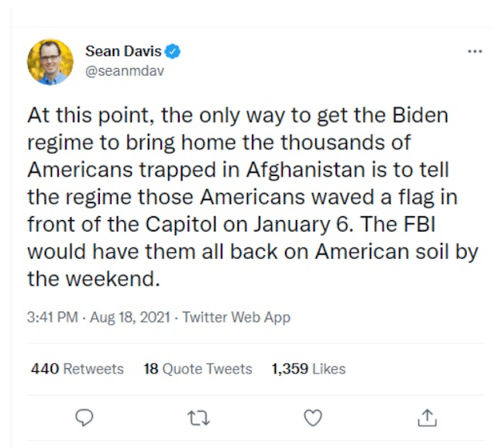Viewport: 495px width, 448px height.
Task: Like the tweet with the heart icon
Action: click(312, 418)
